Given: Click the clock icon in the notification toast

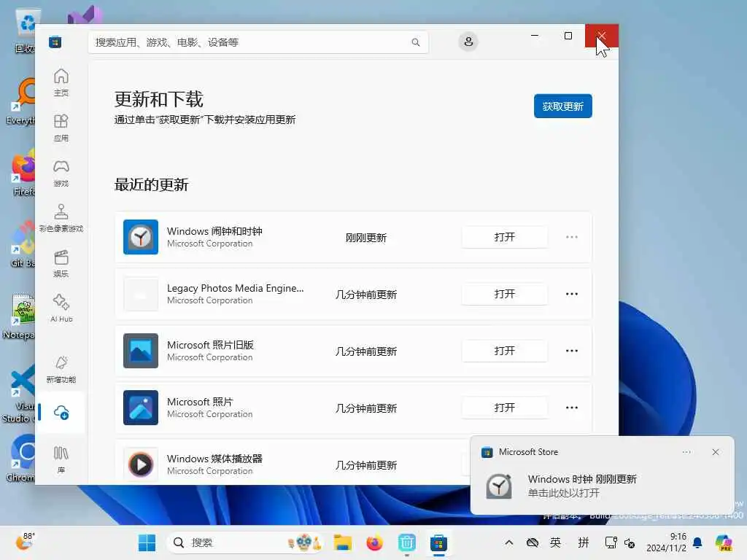Looking at the screenshot, I should click(x=499, y=486).
